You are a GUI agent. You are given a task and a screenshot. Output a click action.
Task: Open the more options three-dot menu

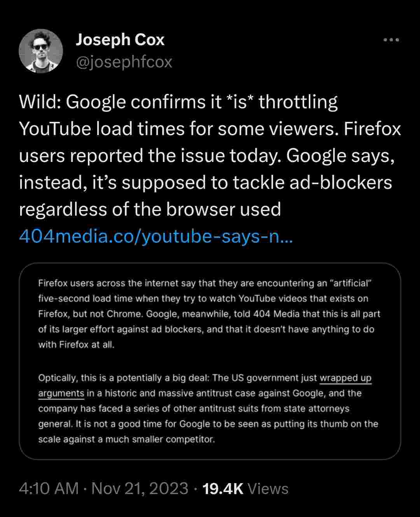tap(391, 40)
